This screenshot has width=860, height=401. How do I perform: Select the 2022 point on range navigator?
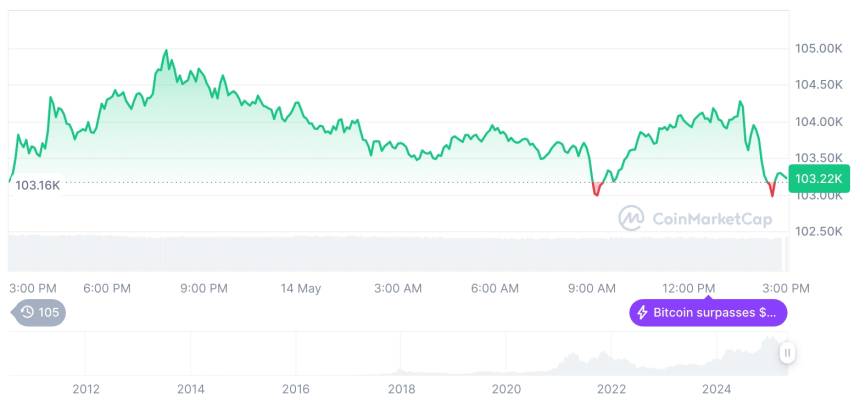611,389
